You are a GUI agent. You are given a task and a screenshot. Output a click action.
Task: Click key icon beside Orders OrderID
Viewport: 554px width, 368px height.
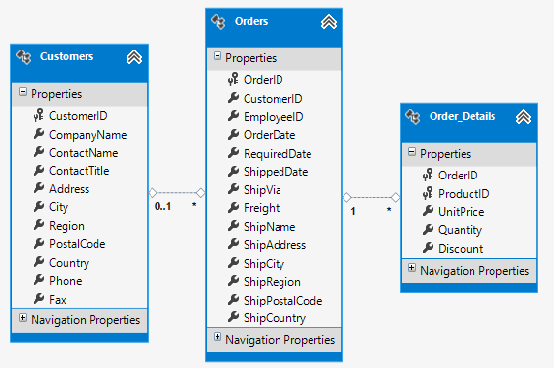233,79
